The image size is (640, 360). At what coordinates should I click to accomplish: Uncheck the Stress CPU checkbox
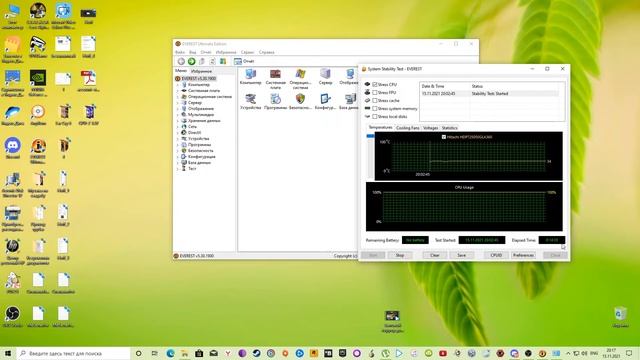375,84
